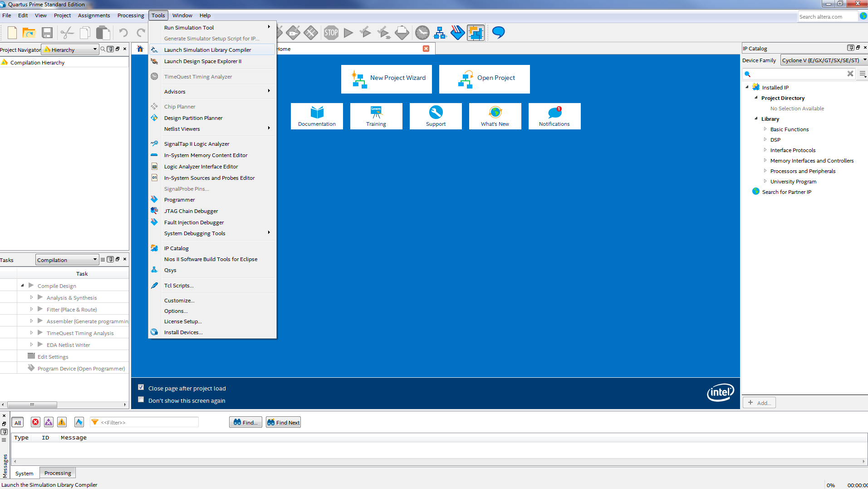Click the Search altera.com field
The width and height of the screenshot is (868, 489).
828,16
